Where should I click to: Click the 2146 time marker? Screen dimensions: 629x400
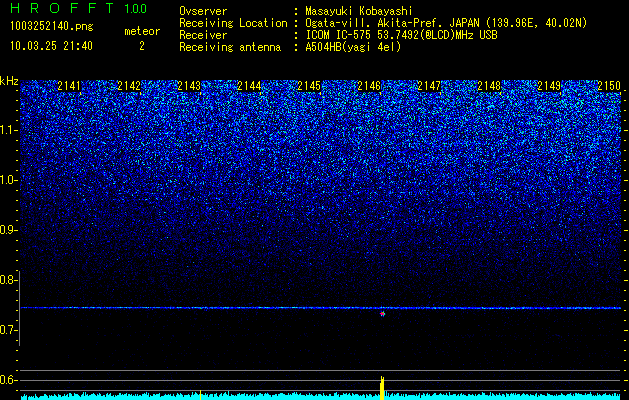tap(369, 86)
